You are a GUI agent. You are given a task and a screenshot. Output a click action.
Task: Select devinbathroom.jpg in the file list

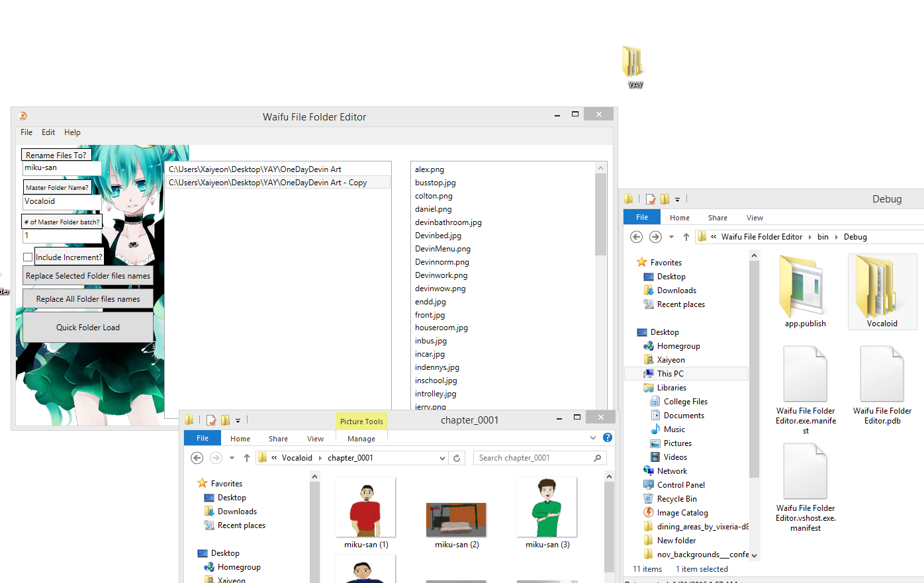448,222
